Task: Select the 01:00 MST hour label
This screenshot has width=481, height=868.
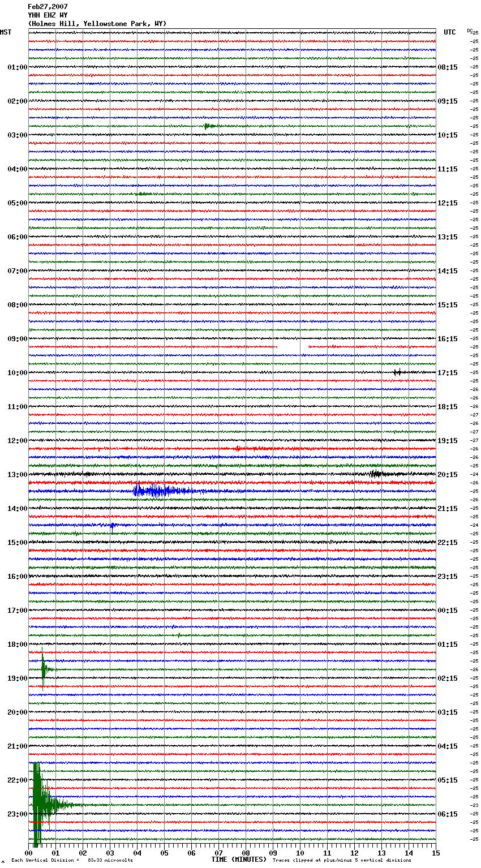Action: click(18, 67)
